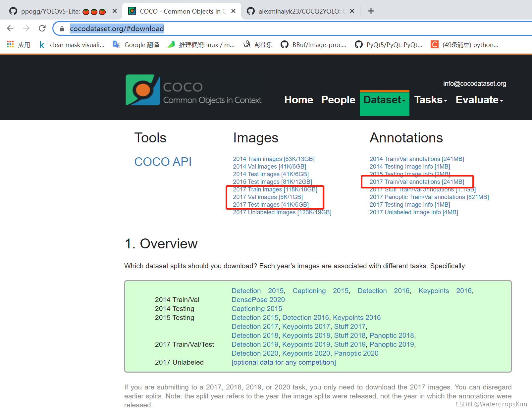The width and height of the screenshot is (532, 411).
Task: Click the info@cocodataset.org email address
Action: tap(474, 83)
